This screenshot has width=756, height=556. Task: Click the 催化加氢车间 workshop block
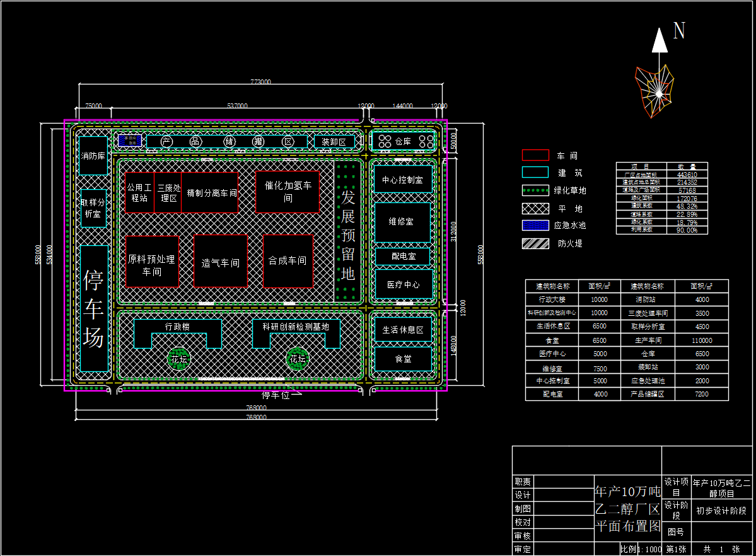(288, 192)
